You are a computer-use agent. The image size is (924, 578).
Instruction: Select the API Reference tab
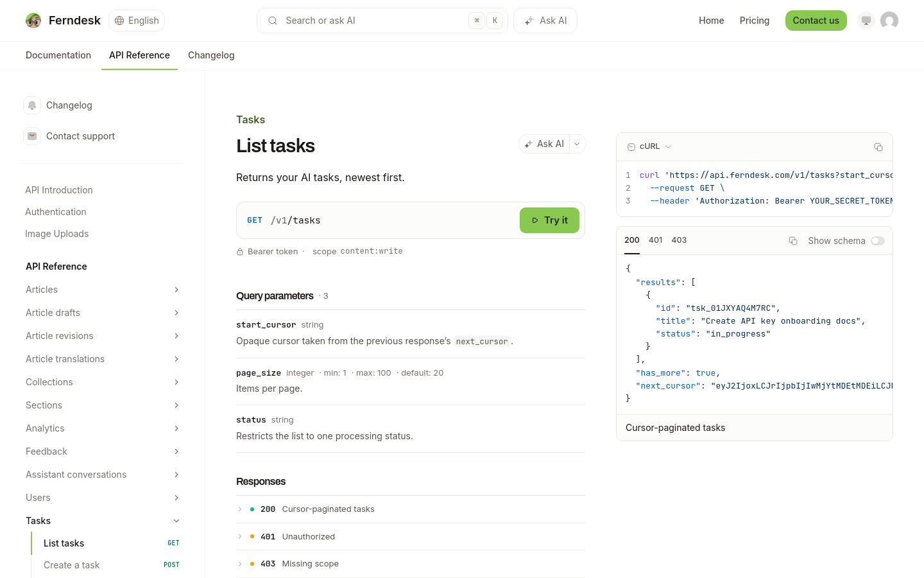coord(139,55)
